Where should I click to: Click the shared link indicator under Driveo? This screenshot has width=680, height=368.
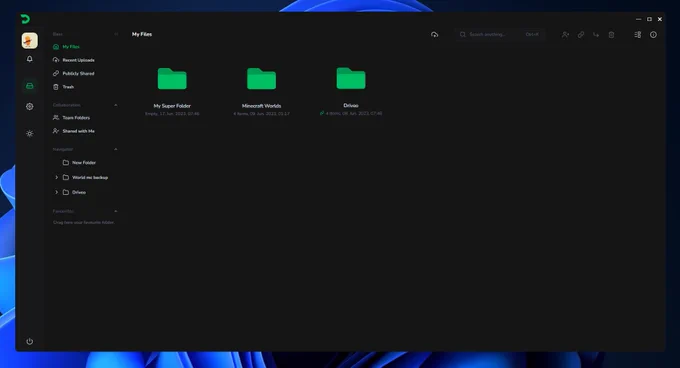click(x=322, y=113)
